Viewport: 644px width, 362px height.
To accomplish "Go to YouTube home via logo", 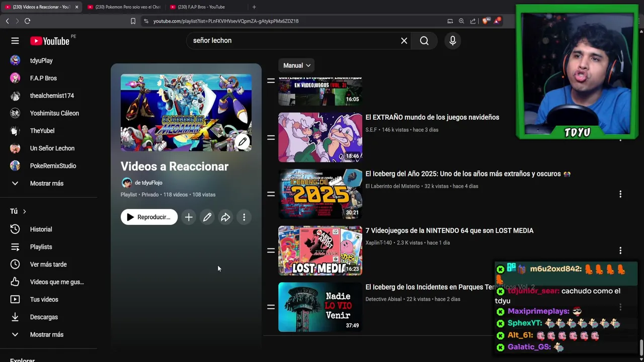I will pos(49,41).
